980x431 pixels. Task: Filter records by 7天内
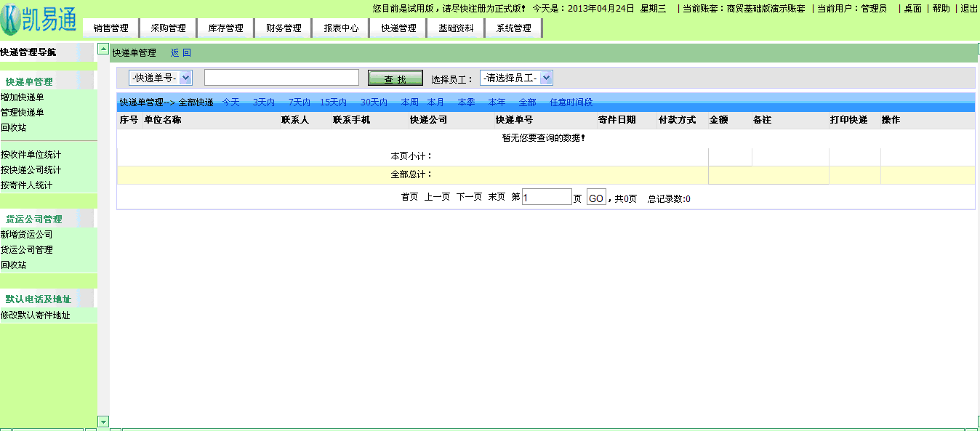[x=299, y=102]
